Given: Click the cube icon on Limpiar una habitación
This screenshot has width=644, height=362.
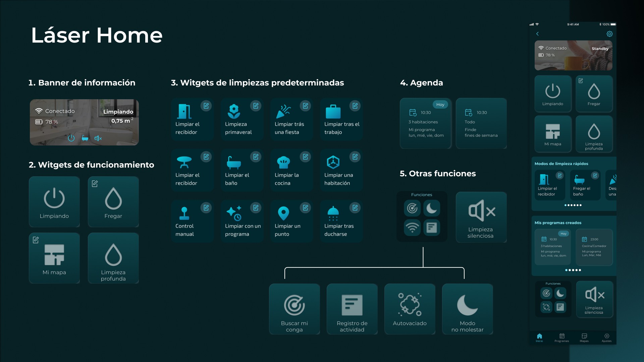Looking at the screenshot, I should [333, 162].
